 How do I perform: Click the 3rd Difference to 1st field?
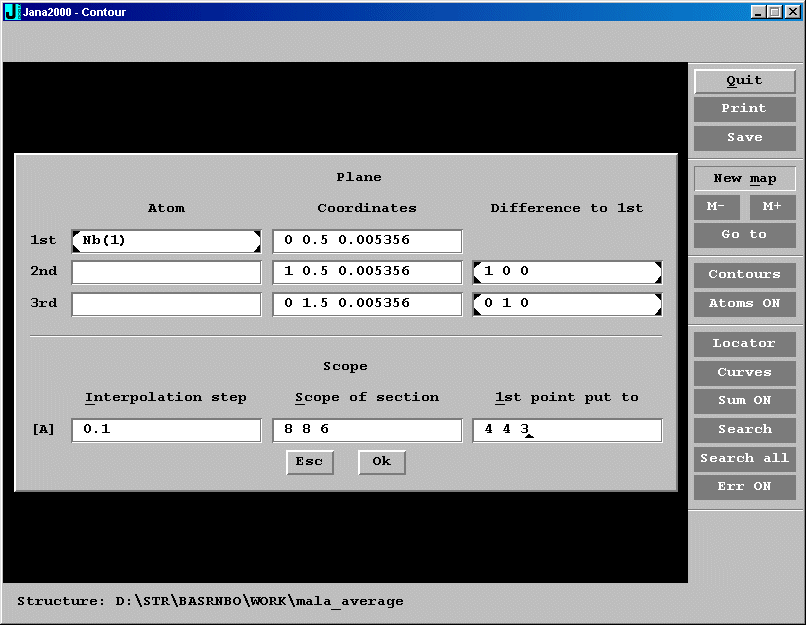[x=567, y=304]
